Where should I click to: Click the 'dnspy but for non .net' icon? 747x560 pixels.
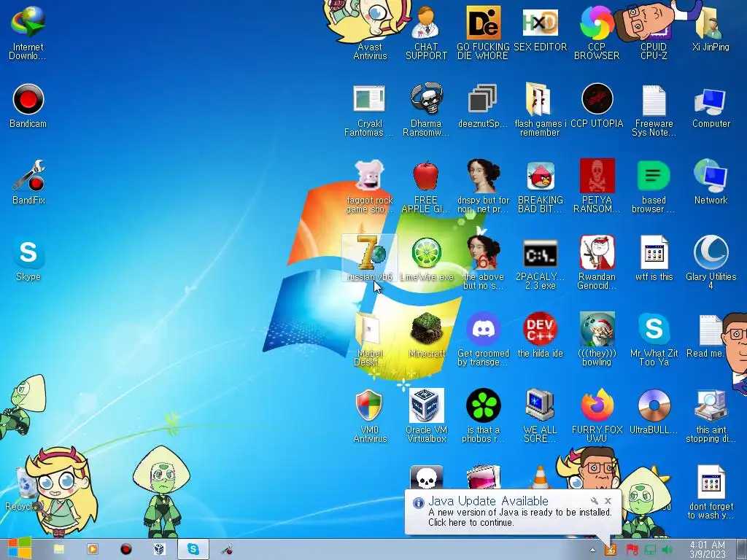(483, 187)
